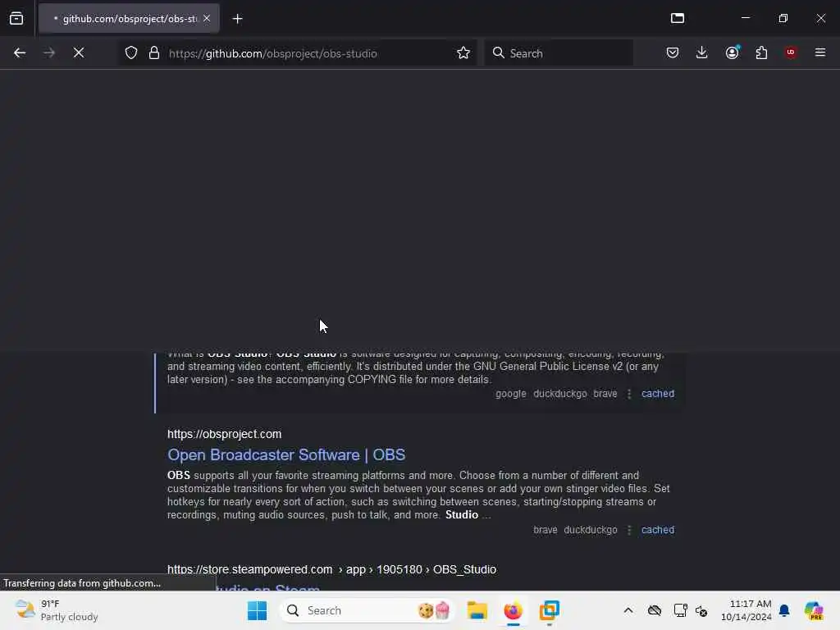Open obsproject.com result's brave link
The height and width of the screenshot is (630, 840).
click(x=545, y=530)
